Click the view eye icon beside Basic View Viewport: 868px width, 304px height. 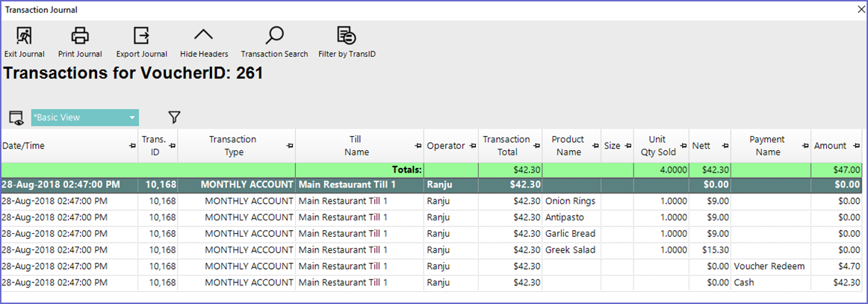[x=16, y=117]
